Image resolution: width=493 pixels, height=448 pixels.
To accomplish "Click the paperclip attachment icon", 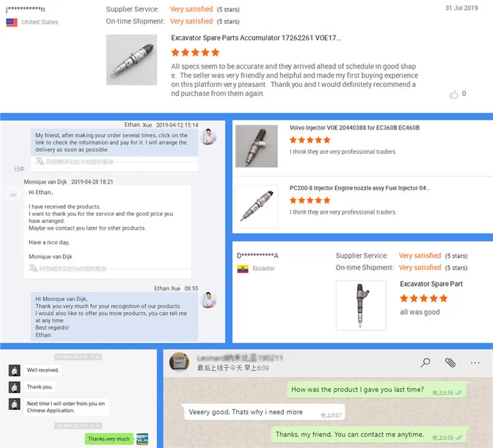I will pyautogui.click(x=450, y=362).
